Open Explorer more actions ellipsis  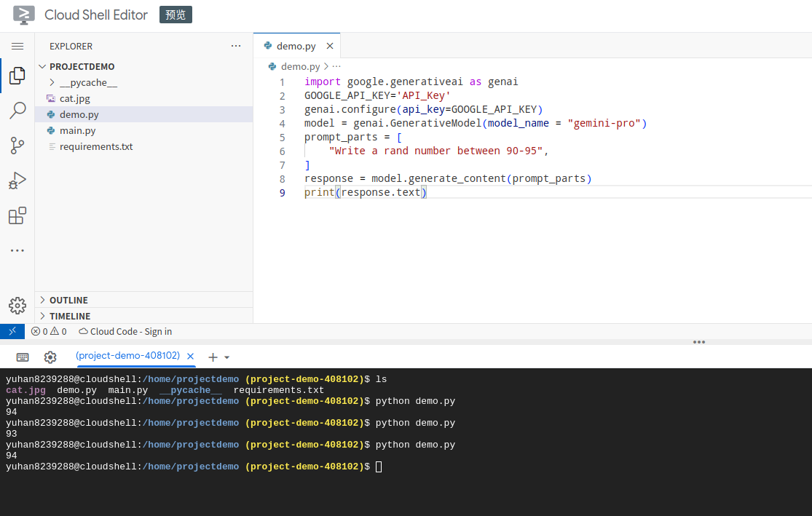pyautogui.click(x=236, y=46)
